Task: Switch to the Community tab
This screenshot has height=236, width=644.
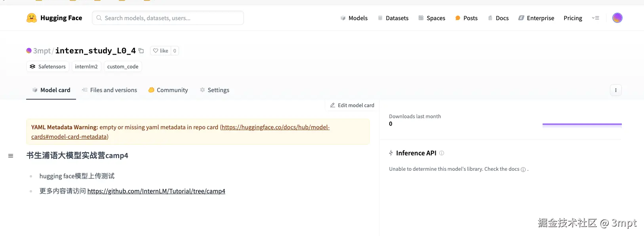Action: pos(168,90)
